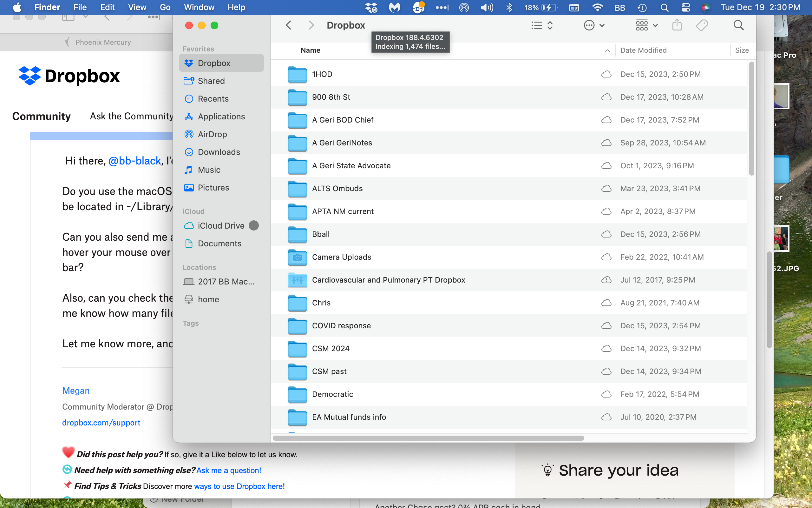
Task: Open Recents in Finder sidebar
Action: [x=221, y=98]
